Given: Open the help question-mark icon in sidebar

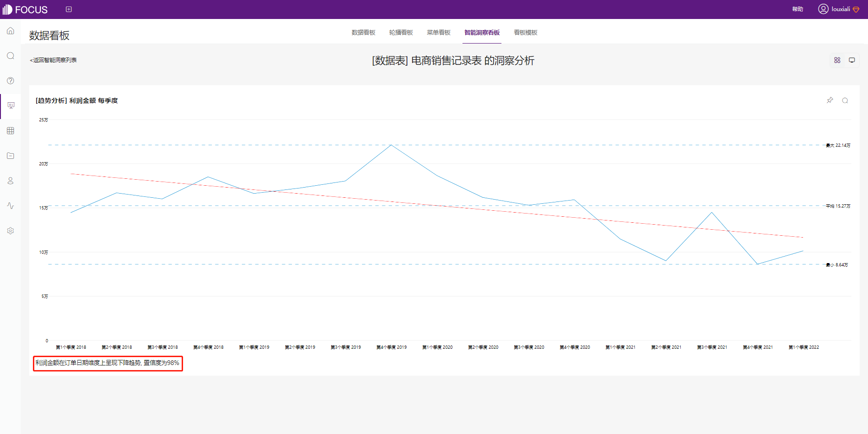Looking at the screenshot, I should click(x=10, y=81).
